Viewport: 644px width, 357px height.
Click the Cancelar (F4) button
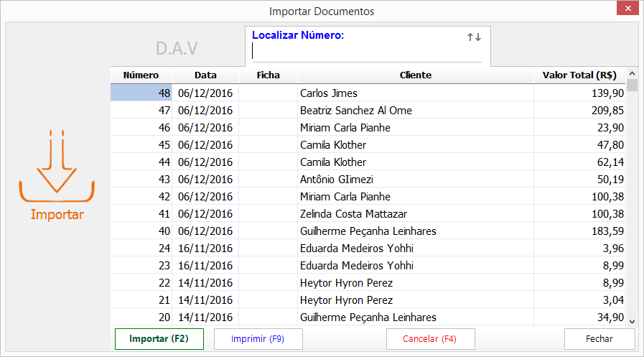430,339
